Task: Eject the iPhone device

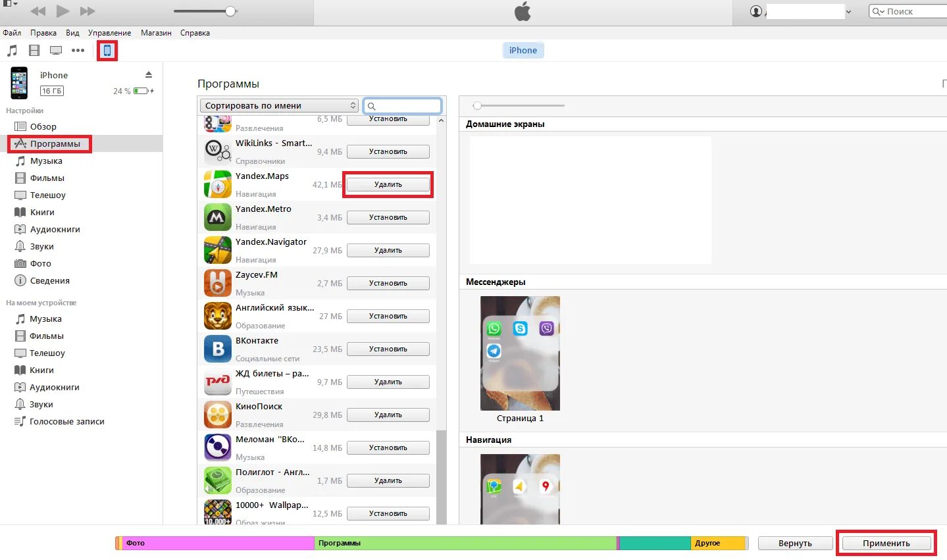Action: [149, 74]
